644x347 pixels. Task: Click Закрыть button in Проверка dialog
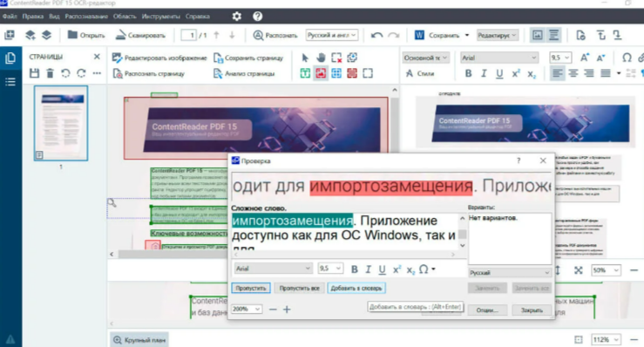pyautogui.click(x=532, y=310)
